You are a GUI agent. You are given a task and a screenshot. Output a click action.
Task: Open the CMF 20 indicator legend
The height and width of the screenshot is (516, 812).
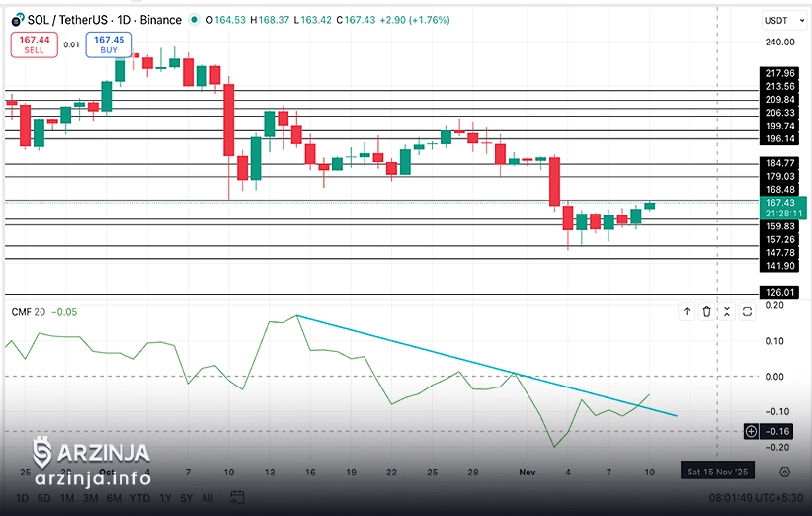click(28, 312)
